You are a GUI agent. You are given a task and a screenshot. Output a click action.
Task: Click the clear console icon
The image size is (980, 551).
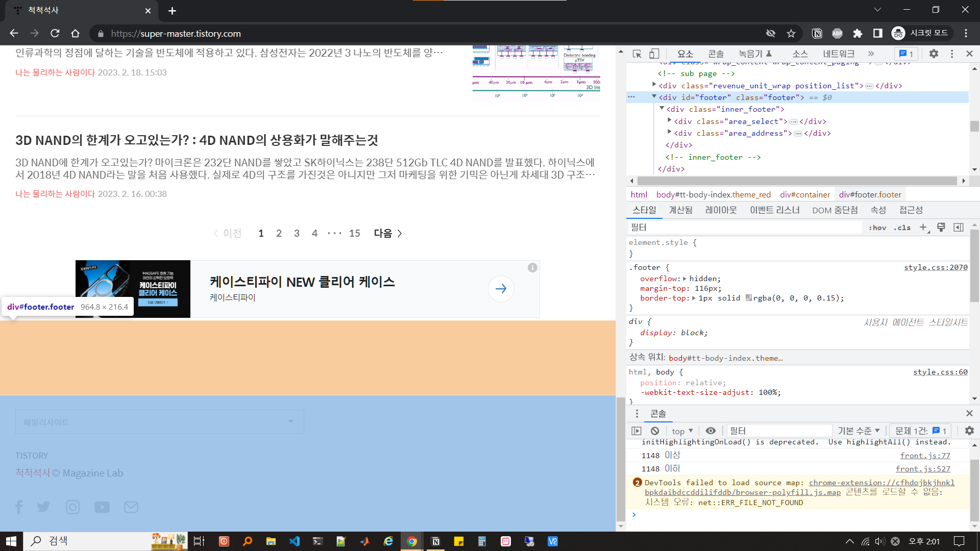click(x=655, y=431)
